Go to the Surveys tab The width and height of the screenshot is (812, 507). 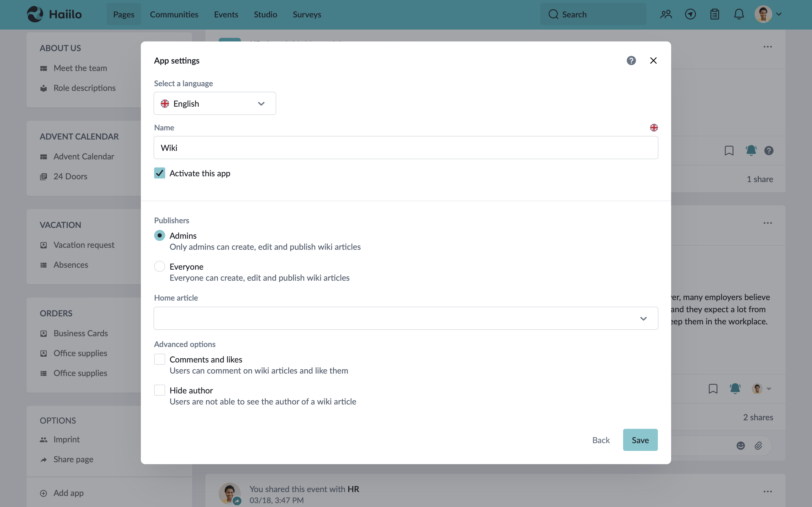pos(307,14)
